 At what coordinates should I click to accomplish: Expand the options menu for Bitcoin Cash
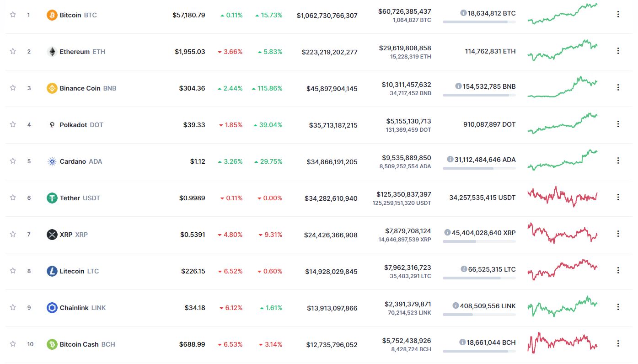click(x=618, y=343)
